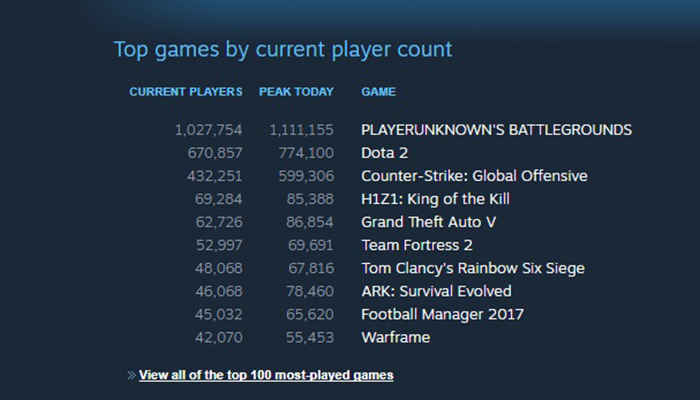The width and height of the screenshot is (700, 400).
Task: Click the 774,100 peak today value
Action: point(301,153)
